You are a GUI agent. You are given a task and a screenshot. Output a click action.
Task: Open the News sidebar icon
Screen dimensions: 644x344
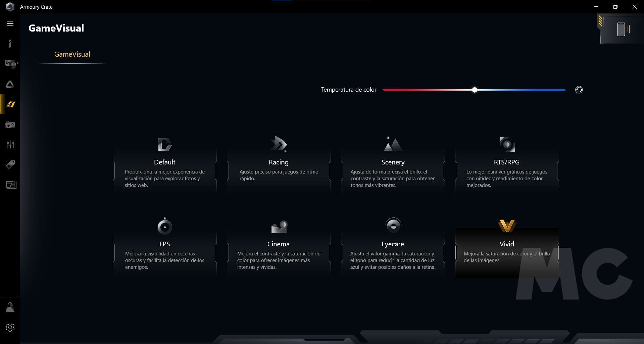[x=10, y=185]
